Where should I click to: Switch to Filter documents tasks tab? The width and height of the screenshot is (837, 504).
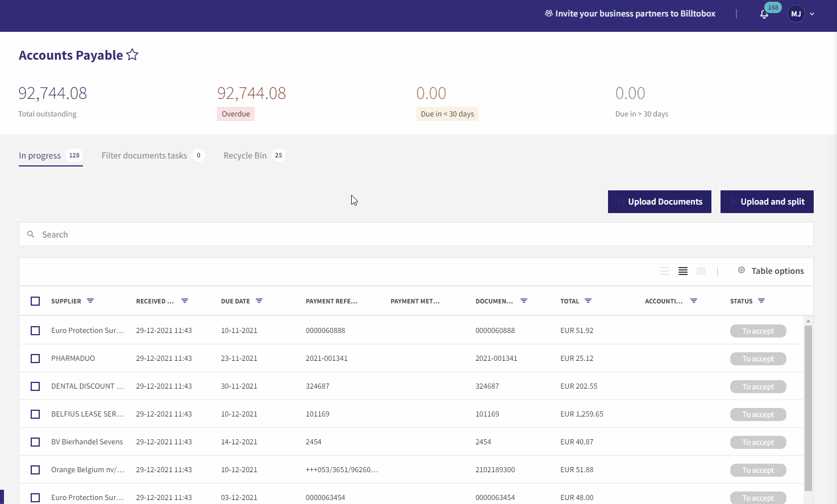(x=153, y=156)
